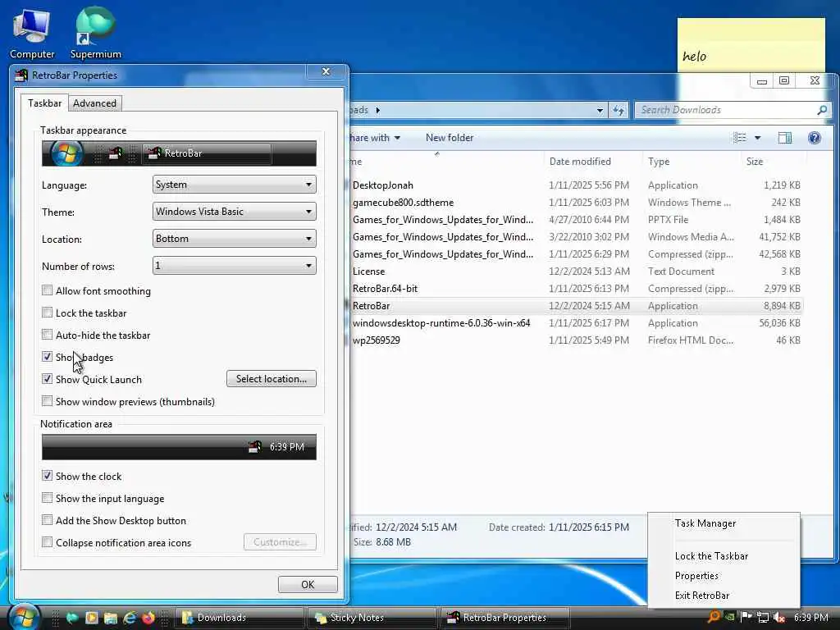This screenshot has width=840, height=630.
Task: Expand the Share with menu arrow
Action: point(398,138)
